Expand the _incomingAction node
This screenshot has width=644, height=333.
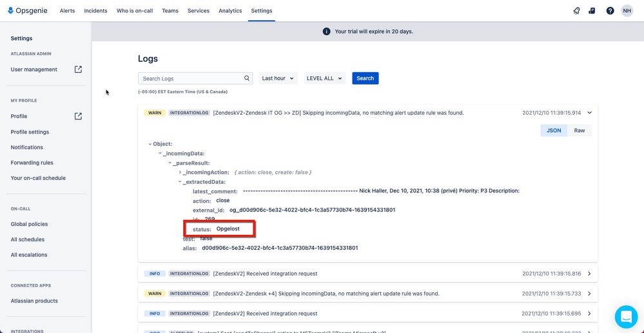coord(180,172)
